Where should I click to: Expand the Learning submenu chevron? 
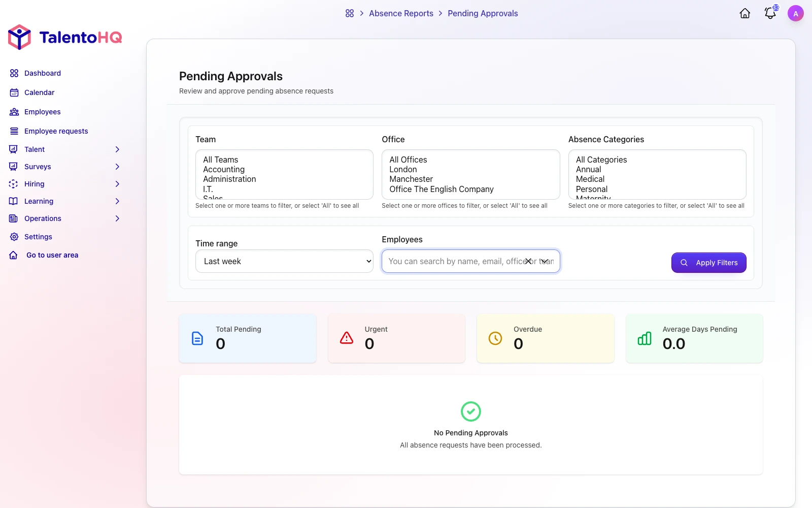click(117, 201)
